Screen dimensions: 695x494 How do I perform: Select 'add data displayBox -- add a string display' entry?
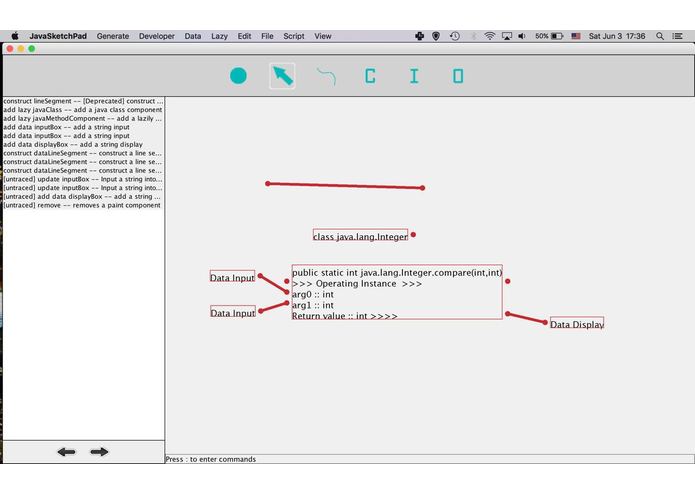tap(83, 144)
